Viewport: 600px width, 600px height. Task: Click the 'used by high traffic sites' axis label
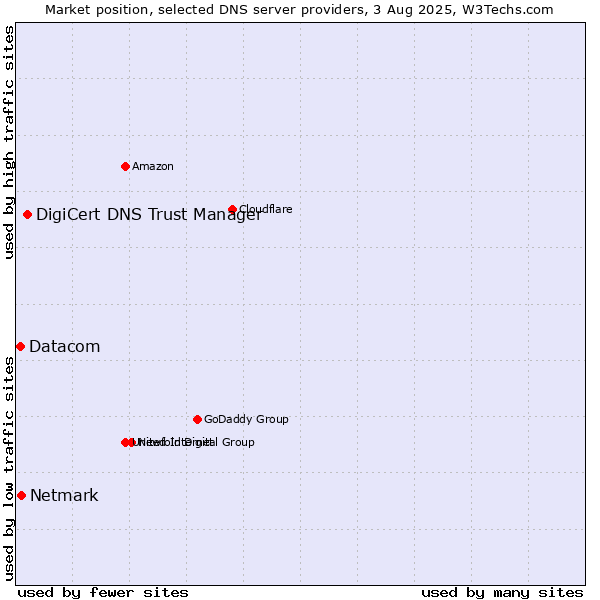coord(9,142)
